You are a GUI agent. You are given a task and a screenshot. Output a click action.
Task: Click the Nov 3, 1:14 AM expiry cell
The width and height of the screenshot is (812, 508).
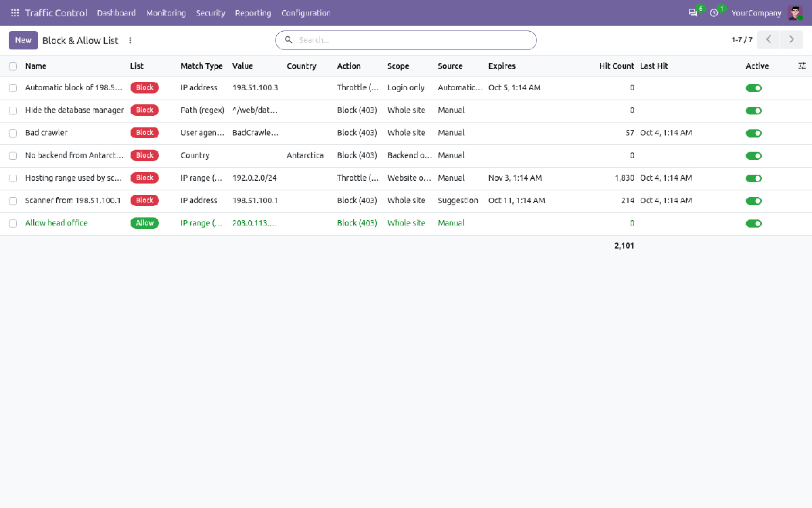point(515,178)
